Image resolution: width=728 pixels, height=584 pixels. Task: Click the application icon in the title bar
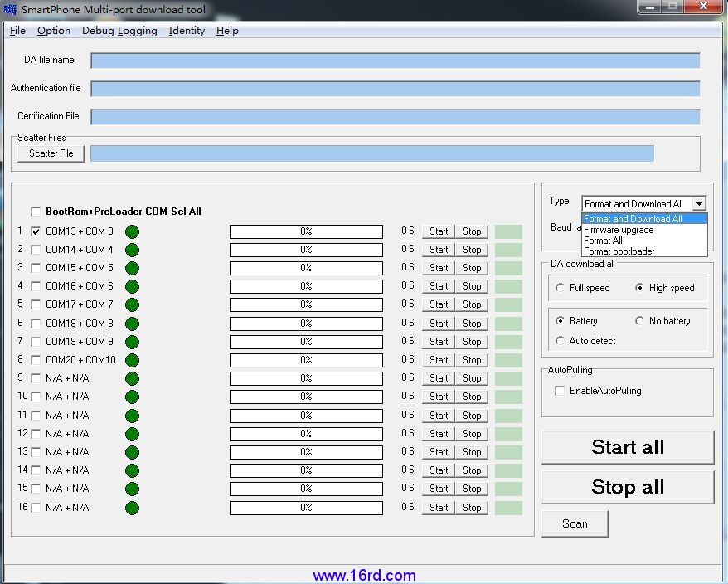click(x=11, y=9)
